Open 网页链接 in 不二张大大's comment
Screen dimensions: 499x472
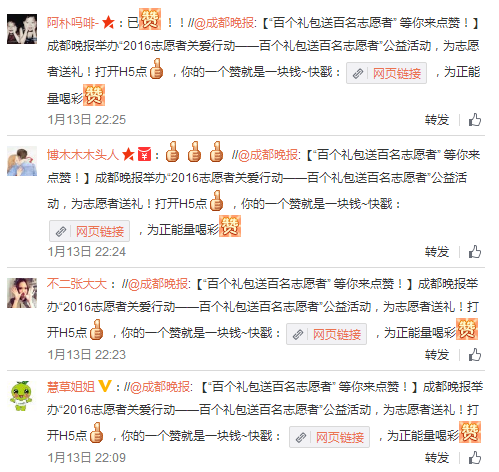tap(326, 334)
